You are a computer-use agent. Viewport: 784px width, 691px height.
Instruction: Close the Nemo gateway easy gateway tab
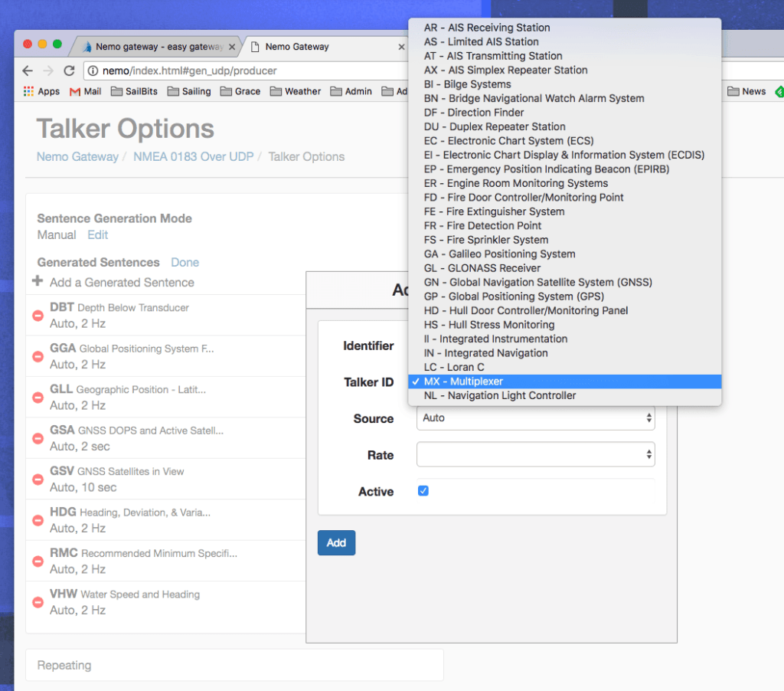pos(232,47)
